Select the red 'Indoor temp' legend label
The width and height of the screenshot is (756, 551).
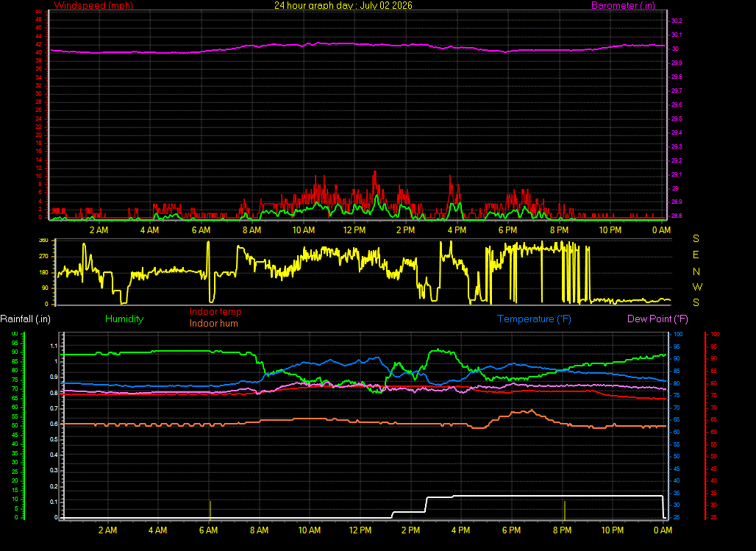[x=215, y=312]
